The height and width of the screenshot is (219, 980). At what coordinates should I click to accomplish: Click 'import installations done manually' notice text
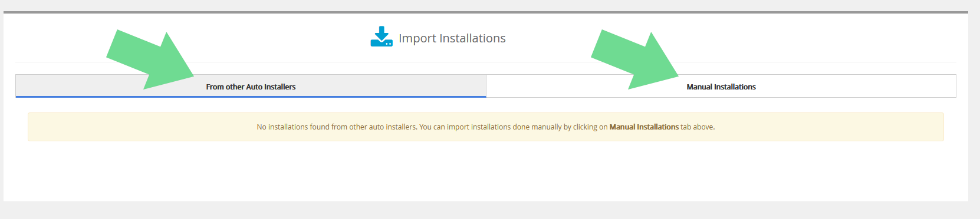(504, 127)
